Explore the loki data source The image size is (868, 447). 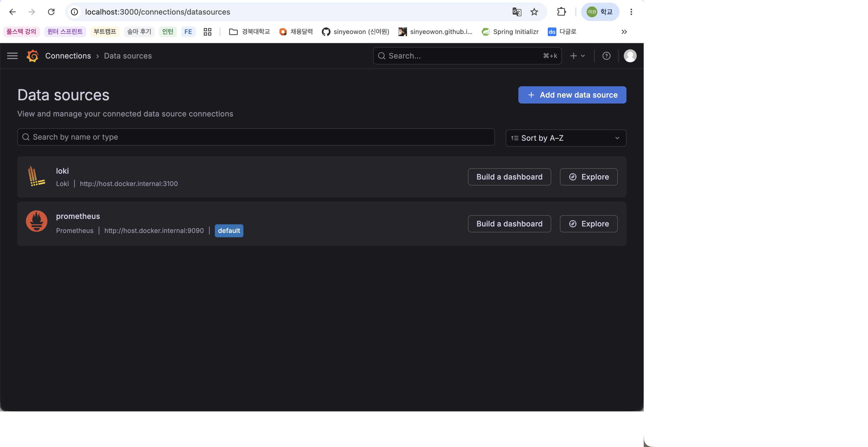pyautogui.click(x=588, y=177)
